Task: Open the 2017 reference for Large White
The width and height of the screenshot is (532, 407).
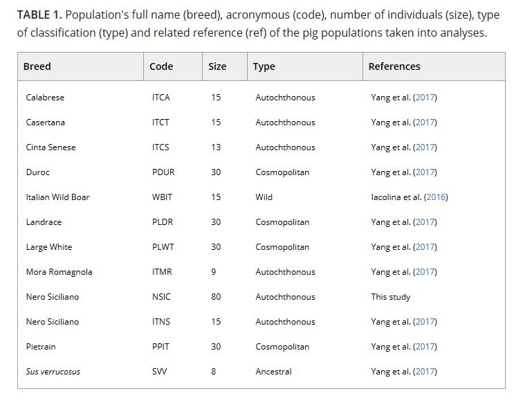Action: [x=425, y=247]
